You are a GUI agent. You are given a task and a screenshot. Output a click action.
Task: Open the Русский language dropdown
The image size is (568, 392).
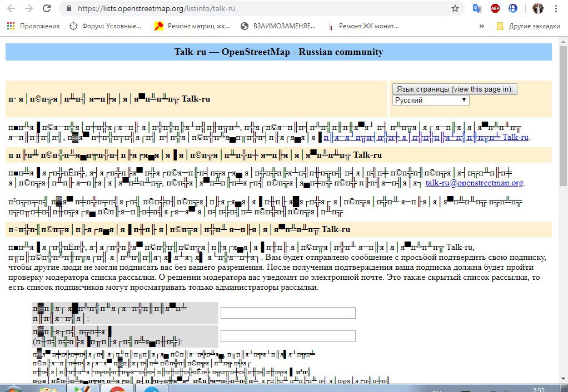(431, 100)
